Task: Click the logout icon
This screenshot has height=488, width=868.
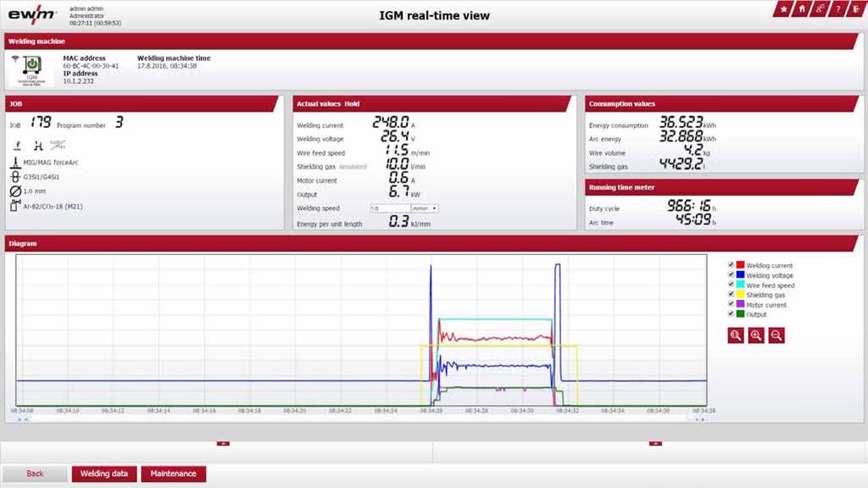Action: pos(856,8)
